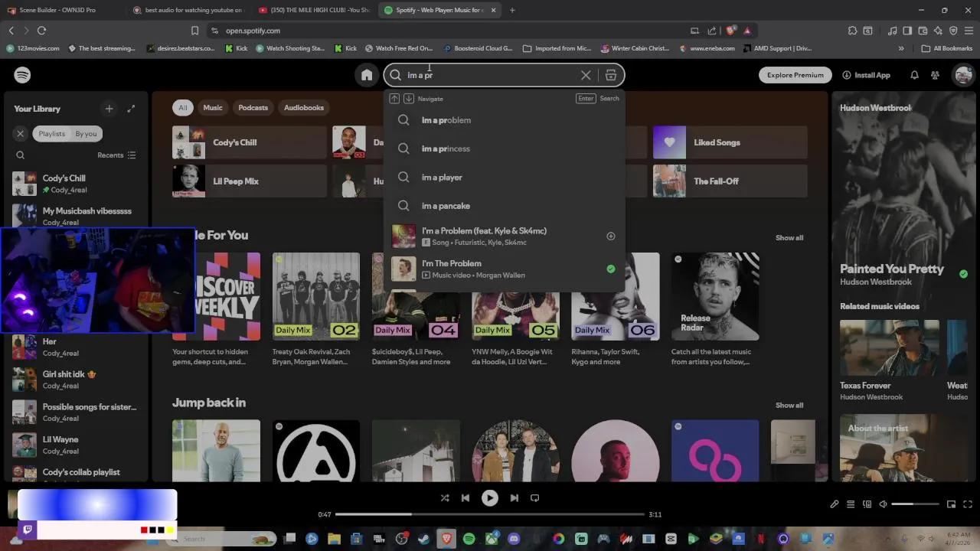Open the Miniplayer icon
The width and height of the screenshot is (980, 551).
(951, 504)
